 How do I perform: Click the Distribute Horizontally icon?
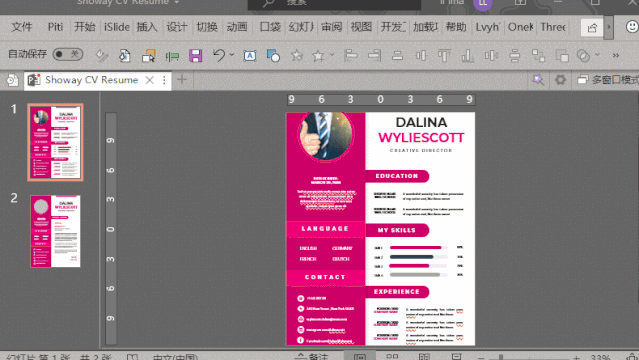[491, 55]
